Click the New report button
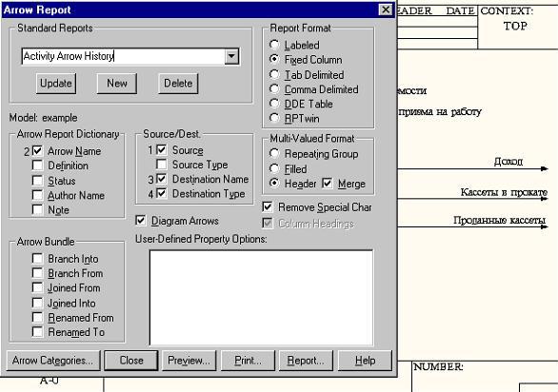The width and height of the screenshot is (558, 392). (117, 84)
